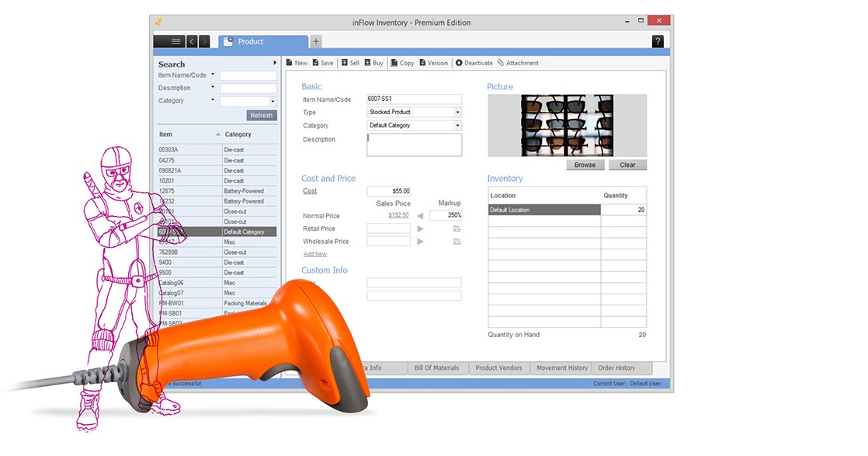This screenshot has width=868, height=456.
Task: Click the product Description text box
Action: [414, 145]
